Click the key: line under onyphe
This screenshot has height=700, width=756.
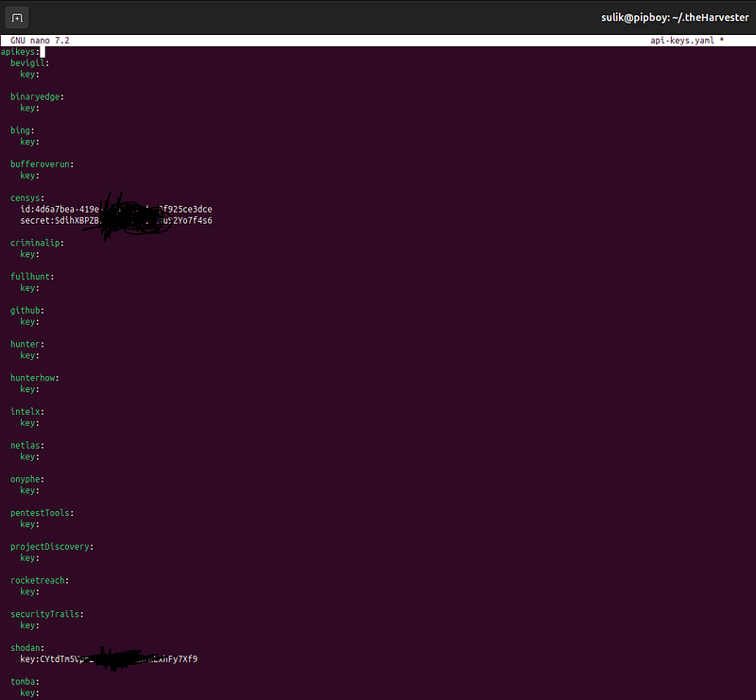click(30, 490)
